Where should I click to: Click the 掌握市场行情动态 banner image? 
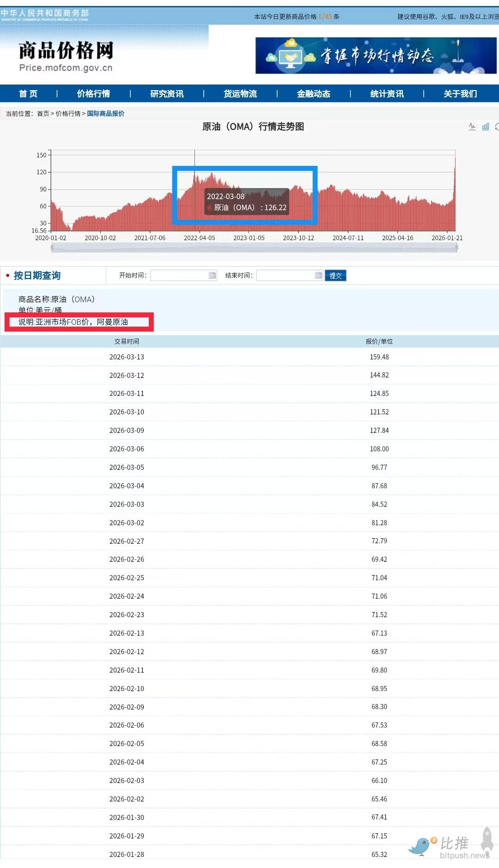point(375,56)
